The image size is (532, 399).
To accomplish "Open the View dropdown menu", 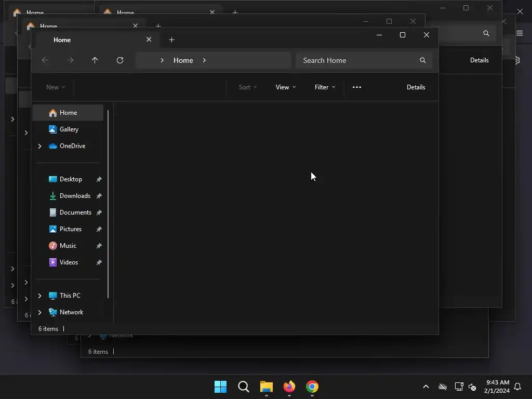I will (286, 87).
